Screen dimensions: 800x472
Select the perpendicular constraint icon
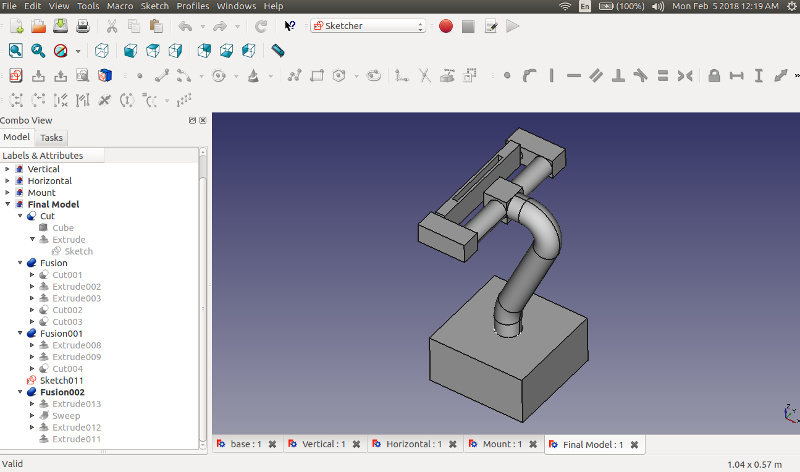tap(618, 75)
